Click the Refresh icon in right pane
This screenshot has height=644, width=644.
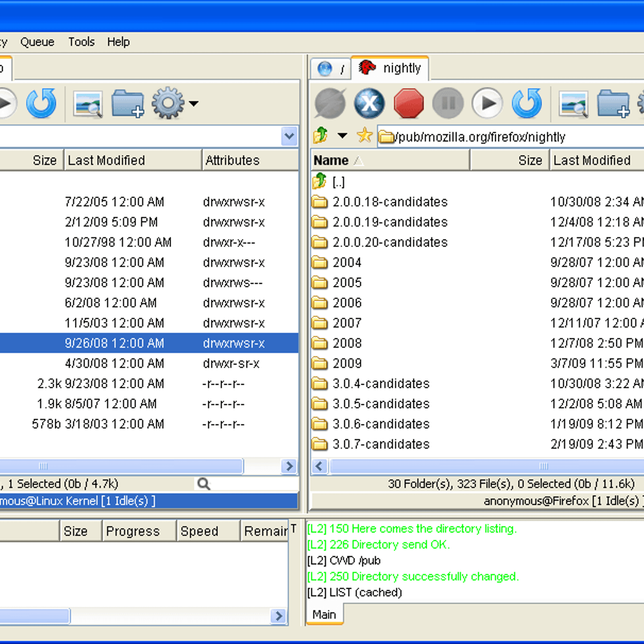(527, 103)
